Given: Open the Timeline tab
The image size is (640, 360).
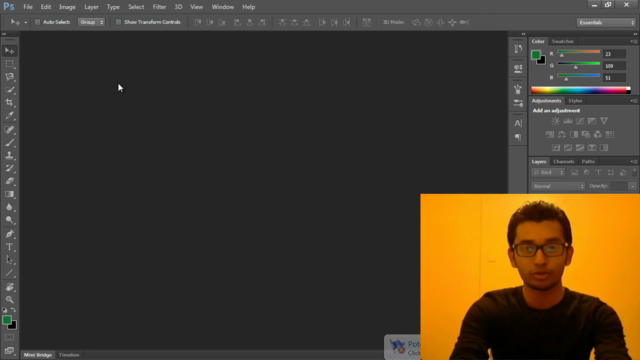Looking at the screenshot, I should click(69, 355).
